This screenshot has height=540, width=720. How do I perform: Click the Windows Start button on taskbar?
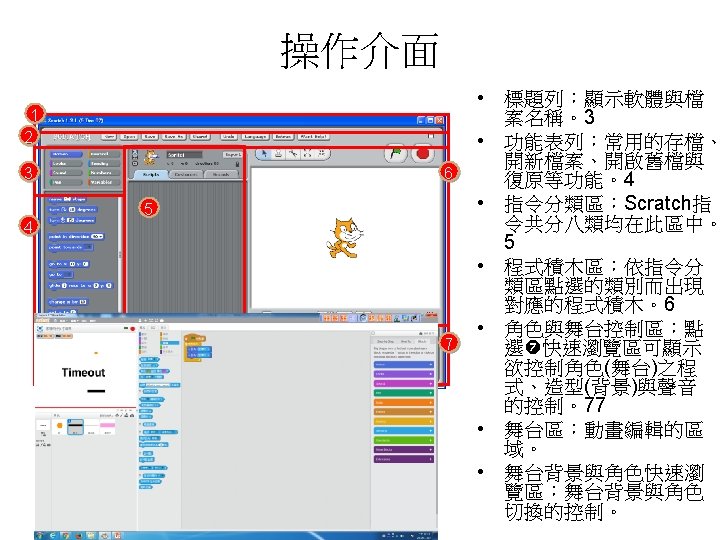(x=39, y=536)
